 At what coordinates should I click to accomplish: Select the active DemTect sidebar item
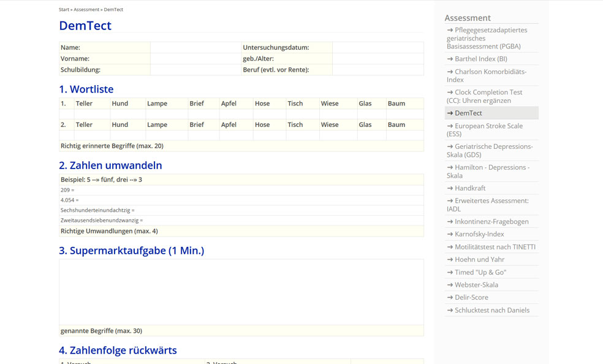point(468,113)
